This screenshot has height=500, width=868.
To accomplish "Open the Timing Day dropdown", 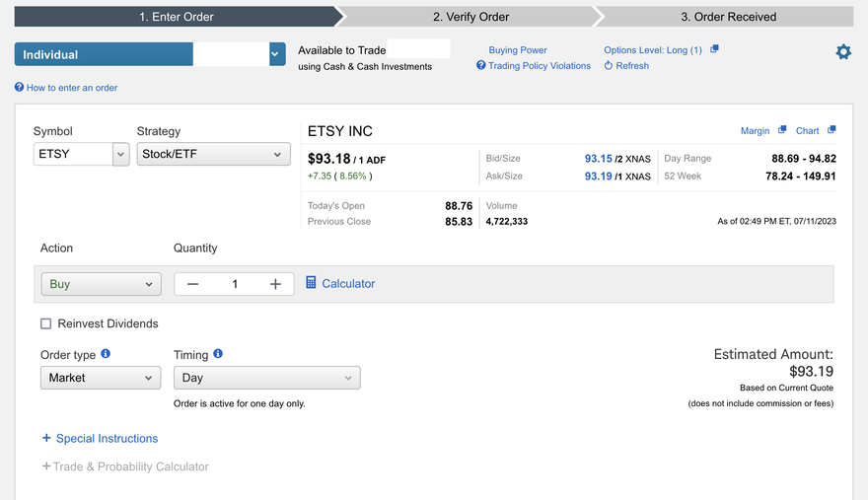I will tap(267, 378).
